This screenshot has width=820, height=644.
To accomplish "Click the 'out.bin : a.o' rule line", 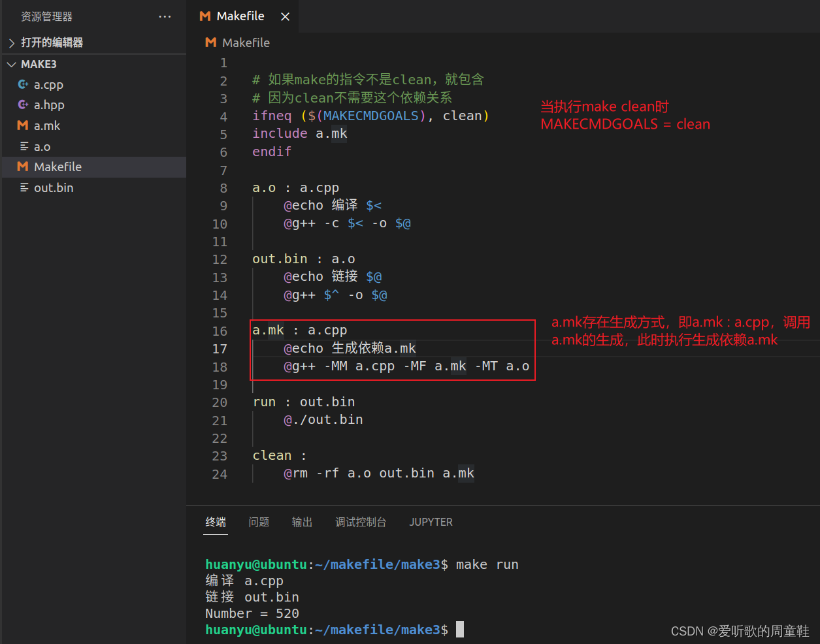I will [x=304, y=259].
